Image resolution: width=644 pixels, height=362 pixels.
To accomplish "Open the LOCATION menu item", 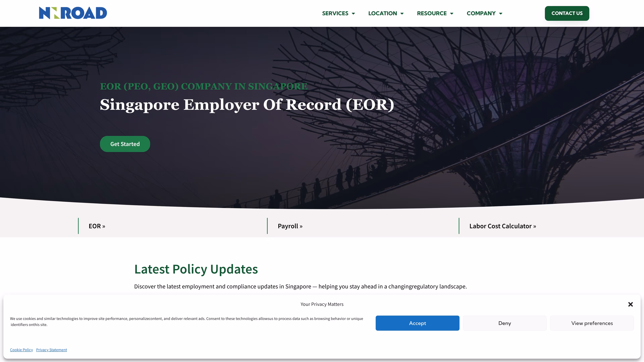I will click(x=383, y=13).
